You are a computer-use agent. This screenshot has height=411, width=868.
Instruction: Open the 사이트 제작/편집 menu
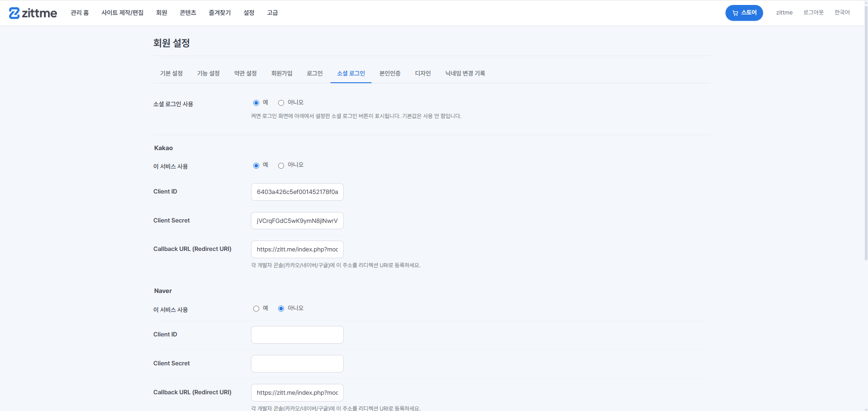122,13
